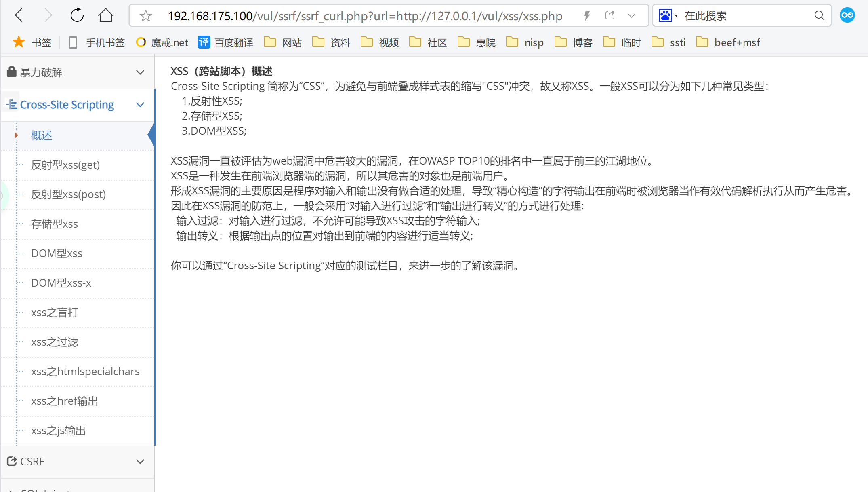Open 反射型xss(get) menu item

click(x=65, y=165)
